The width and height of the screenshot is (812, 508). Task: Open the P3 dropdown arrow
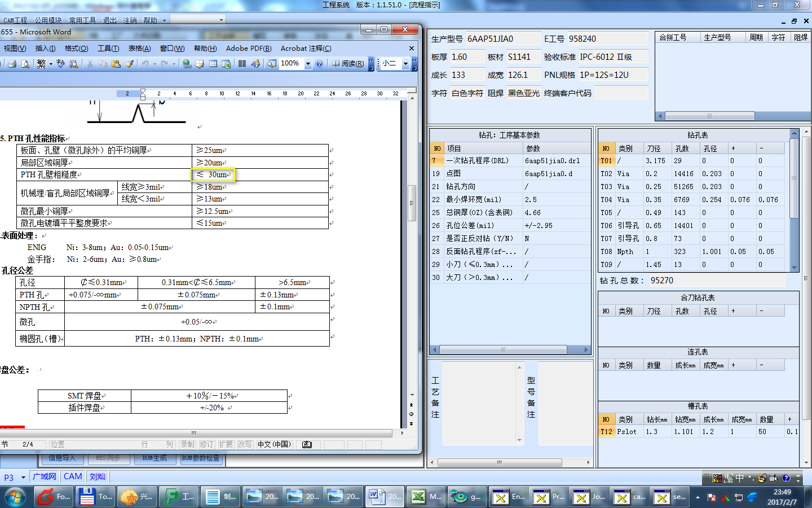[23, 478]
